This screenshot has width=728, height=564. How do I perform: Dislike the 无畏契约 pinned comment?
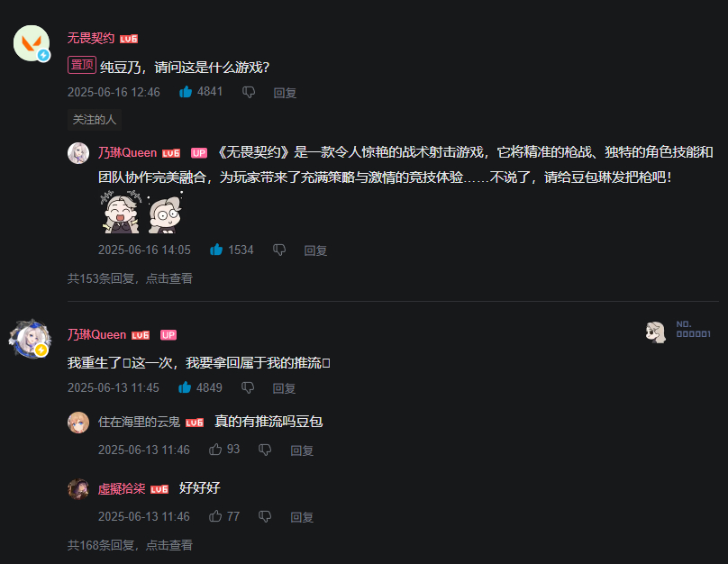(249, 92)
